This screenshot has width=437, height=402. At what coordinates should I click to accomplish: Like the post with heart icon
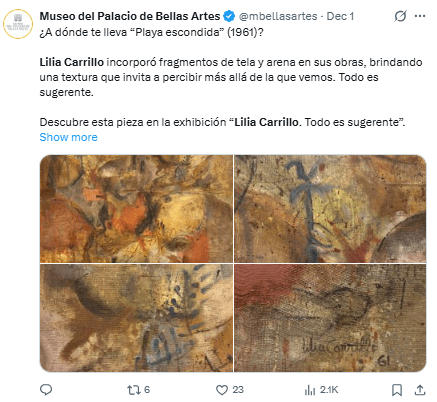222,390
